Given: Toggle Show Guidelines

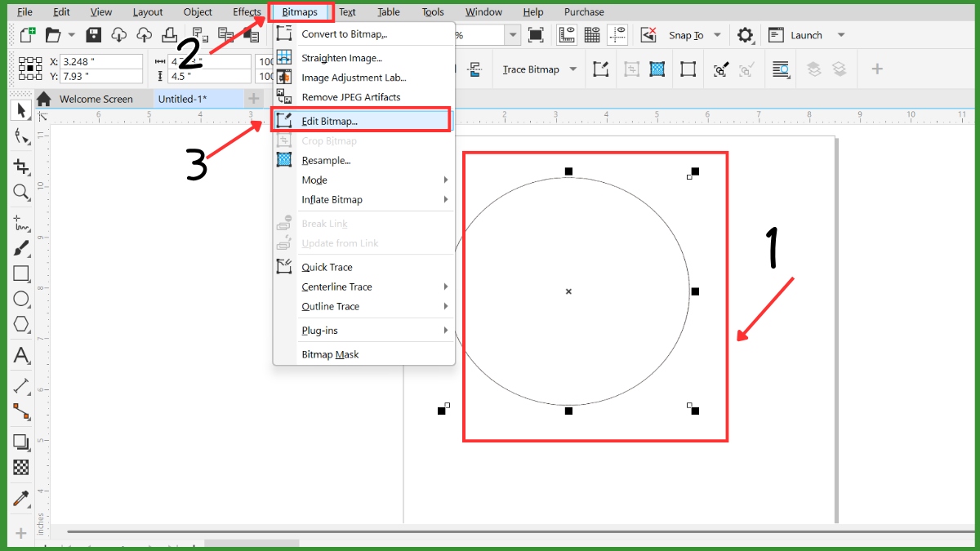Looking at the screenshot, I should [618, 35].
